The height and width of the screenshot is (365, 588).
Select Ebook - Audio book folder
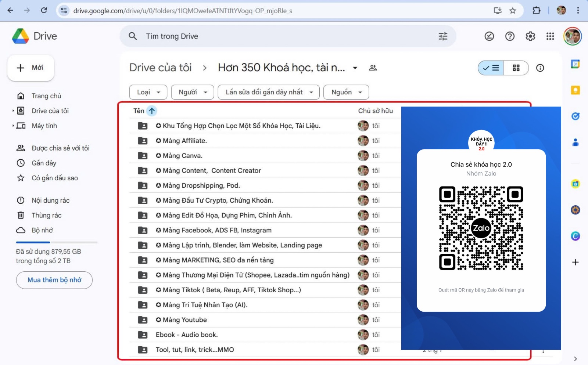click(x=265, y=335)
